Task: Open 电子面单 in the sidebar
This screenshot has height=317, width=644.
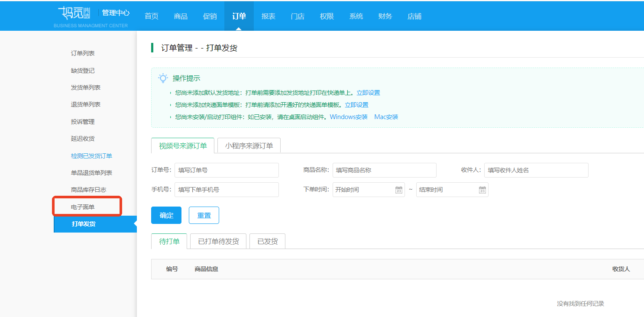Action: click(83, 207)
